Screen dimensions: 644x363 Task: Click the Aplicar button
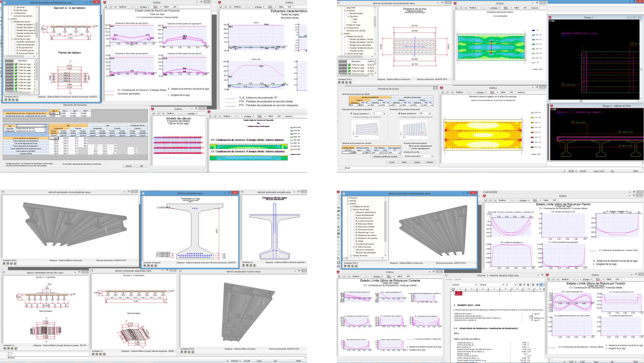tap(404, 162)
